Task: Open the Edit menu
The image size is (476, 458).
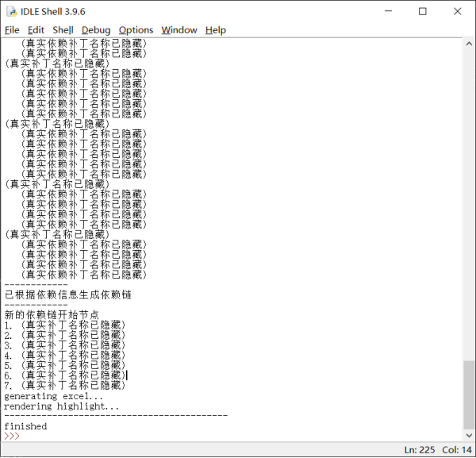Action: click(36, 30)
